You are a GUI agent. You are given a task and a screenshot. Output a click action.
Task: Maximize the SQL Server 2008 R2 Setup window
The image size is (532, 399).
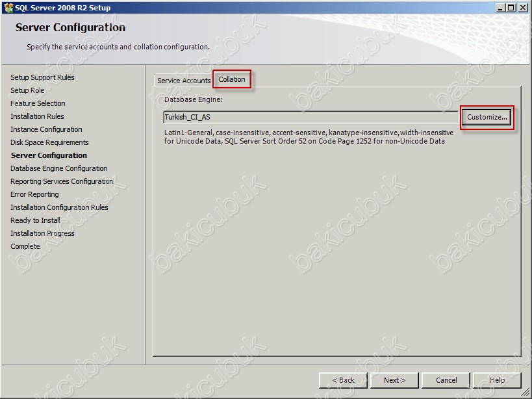pyautogui.click(x=511, y=7)
